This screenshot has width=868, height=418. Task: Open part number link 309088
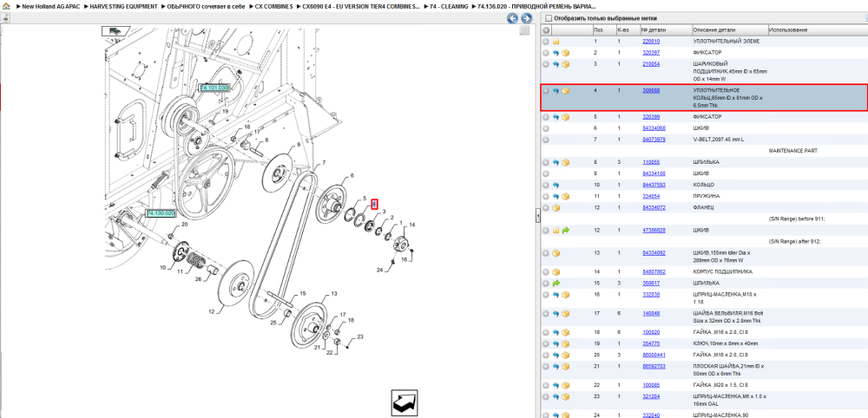(650, 91)
